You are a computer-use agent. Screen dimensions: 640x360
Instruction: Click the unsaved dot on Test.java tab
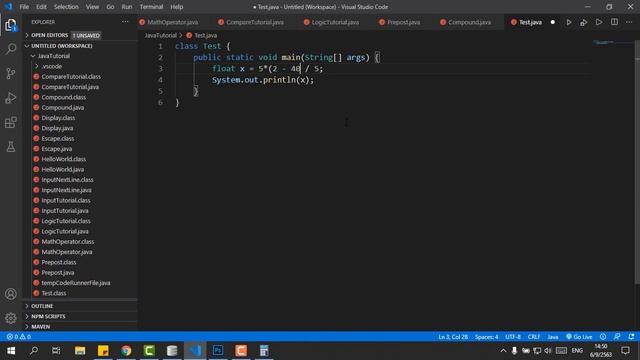pos(553,22)
